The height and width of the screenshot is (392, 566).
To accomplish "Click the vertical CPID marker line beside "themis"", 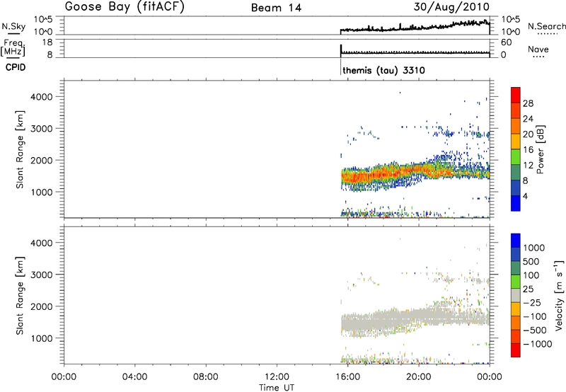I will [x=340, y=66].
